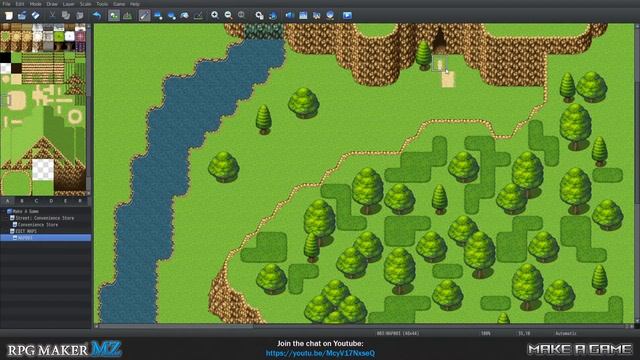
Task: Open the Database gears icon
Action: [x=259, y=16]
